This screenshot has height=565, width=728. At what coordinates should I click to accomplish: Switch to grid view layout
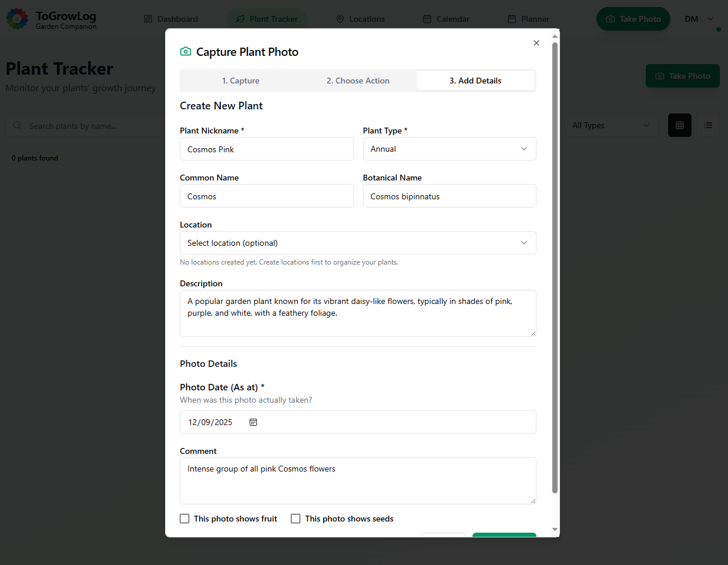click(x=679, y=125)
